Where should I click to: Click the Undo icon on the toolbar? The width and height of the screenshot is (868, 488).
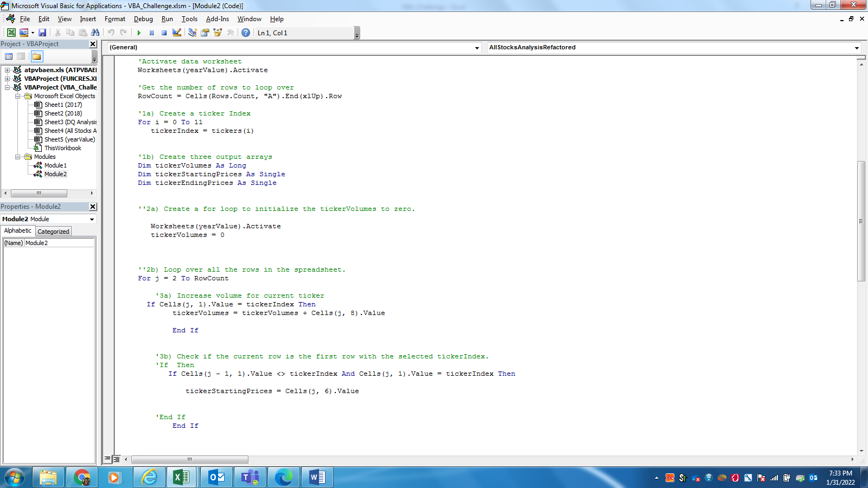click(111, 32)
